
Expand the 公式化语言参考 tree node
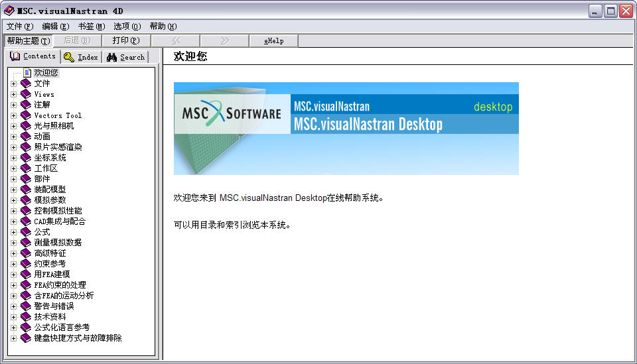[x=13, y=328]
